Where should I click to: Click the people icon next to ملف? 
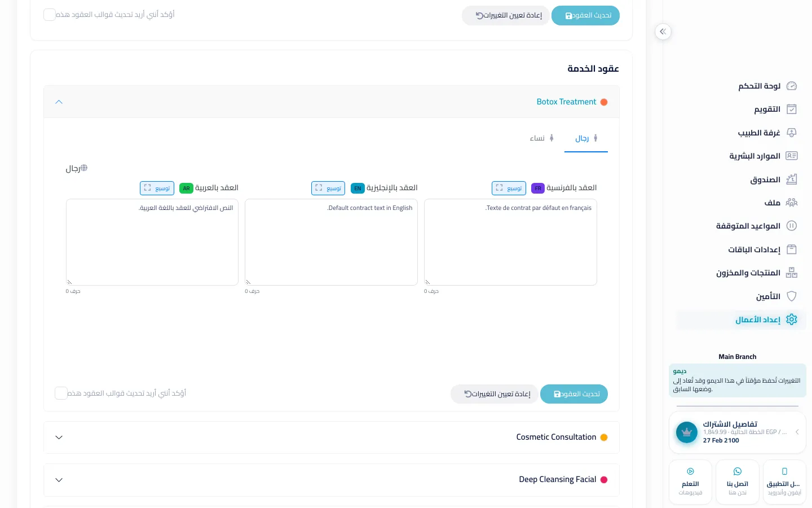coord(792,203)
